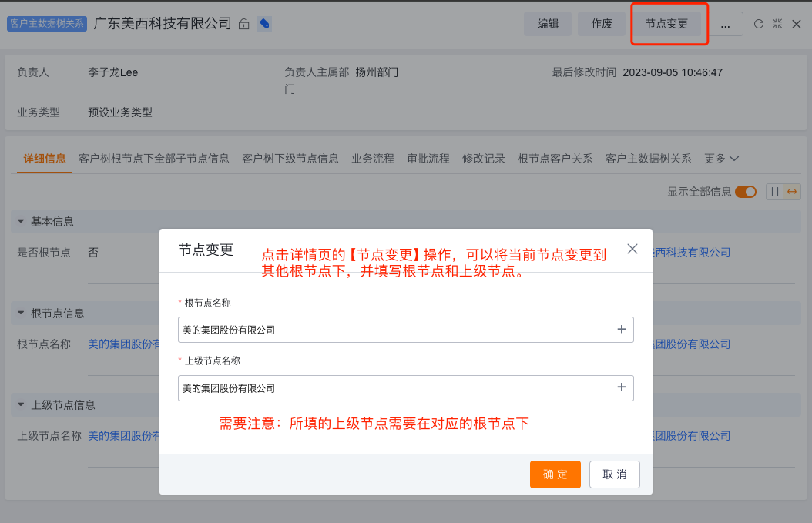The width and height of the screenshot is (812, 523).
Task: Confirm with the 确定 button
Action: 555,474
